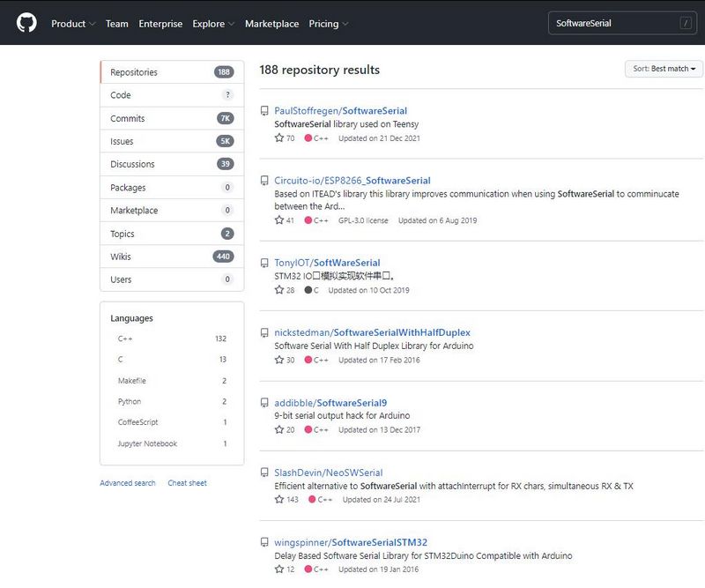Click the repo icon beside Circuito-io/ESP8266_SoftwareSerial
This screenshot has width=705, height=588.
point(264,181)
